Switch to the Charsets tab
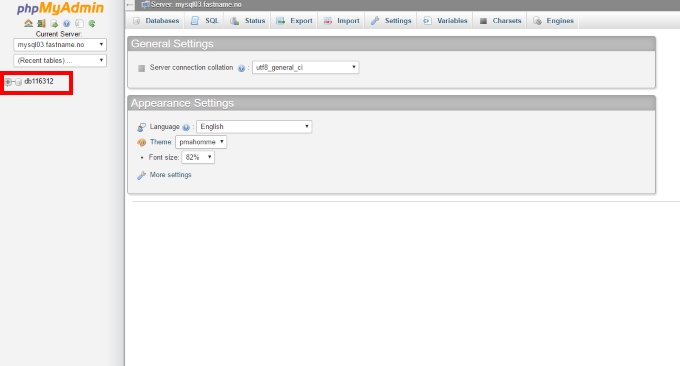This screenshot has height=366, width=680. (x=500, y=21)
